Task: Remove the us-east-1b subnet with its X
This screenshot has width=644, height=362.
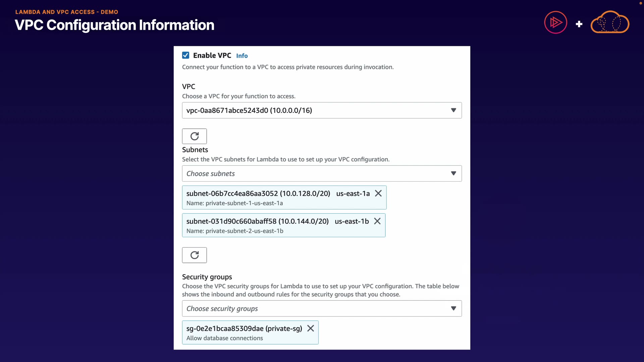Action: coord(377,221)
